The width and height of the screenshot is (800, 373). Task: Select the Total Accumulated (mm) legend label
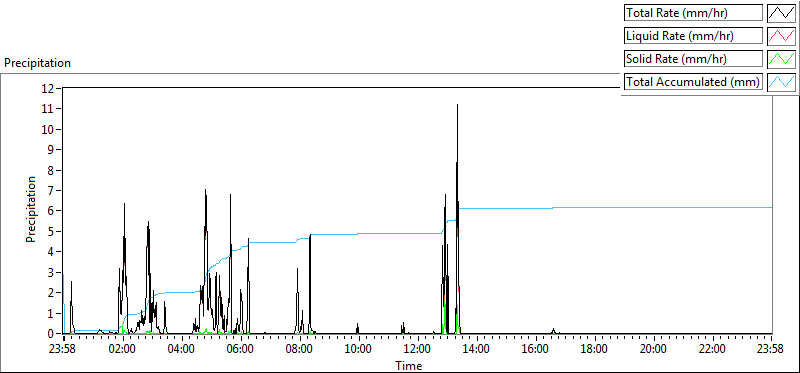[x=693, y=82]
